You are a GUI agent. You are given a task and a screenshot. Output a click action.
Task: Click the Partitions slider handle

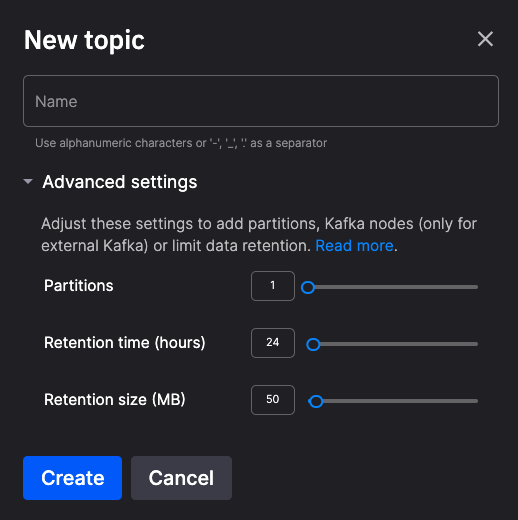click(x=308, y=287)
